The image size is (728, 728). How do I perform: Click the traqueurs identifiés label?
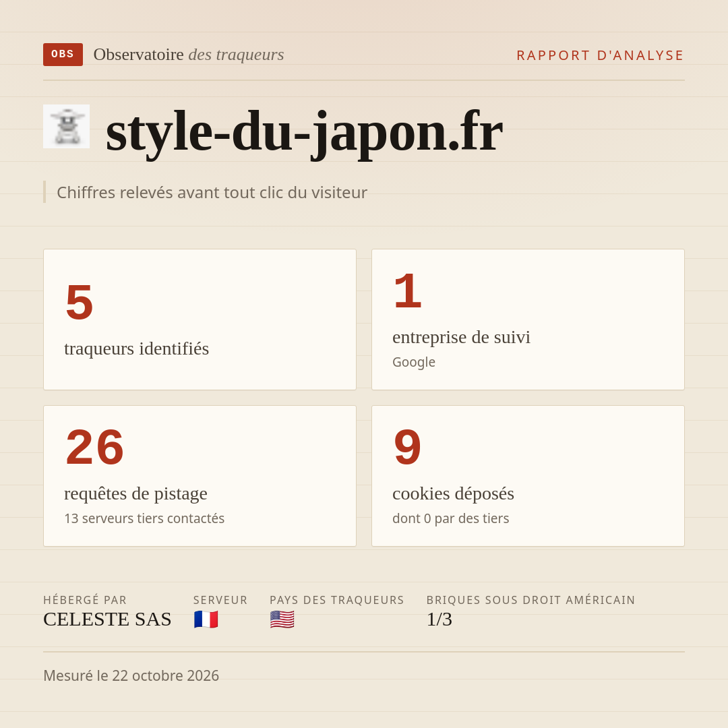click(136, 348)
